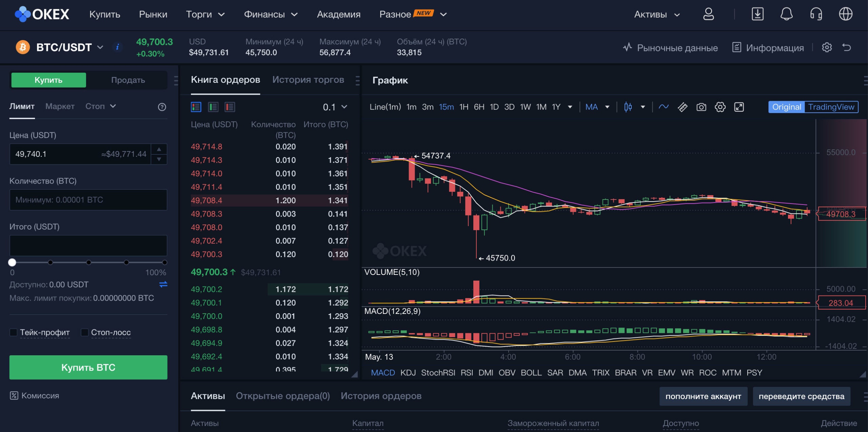Click the chart screenshot camera icon
Viewport: 868px width, 432px height.
point(701,107)
